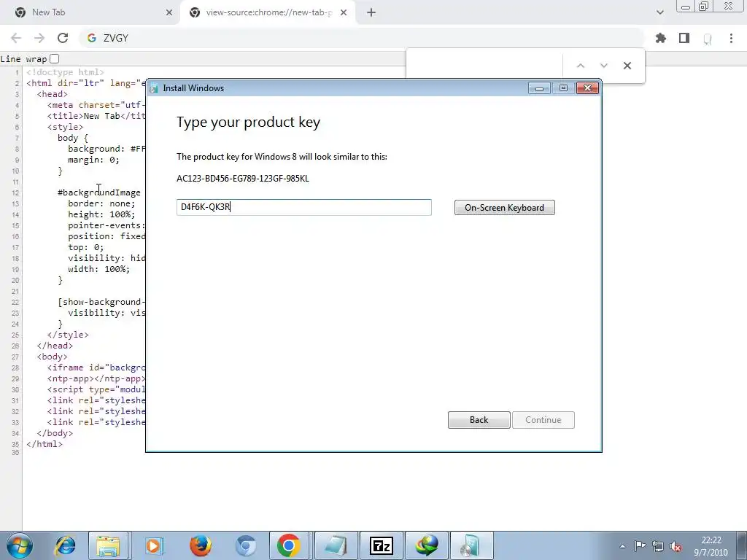The width and height of the screenshot is (747, 560).
Task: Focus the address bar containing ZVGY
Action: pos(361,38)
